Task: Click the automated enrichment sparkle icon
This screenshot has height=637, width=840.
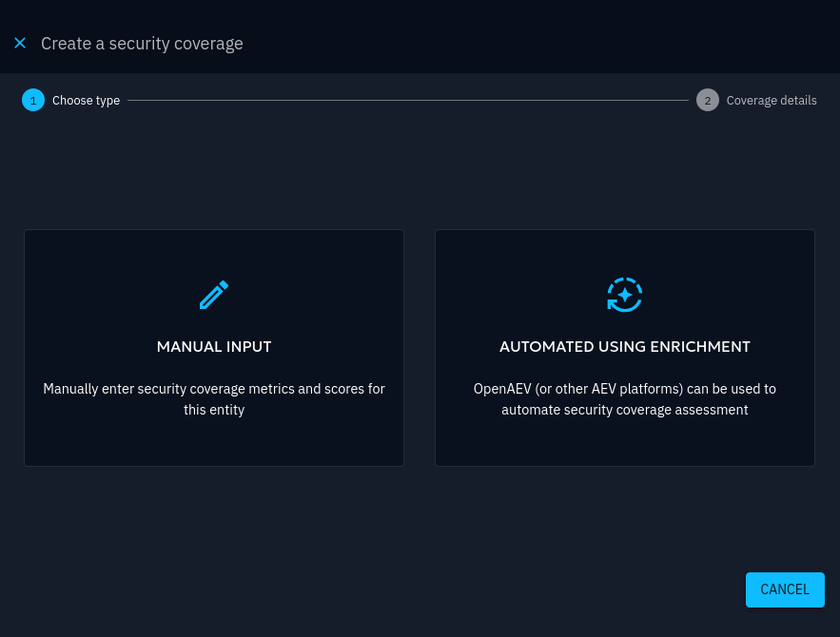Action: 625,295
